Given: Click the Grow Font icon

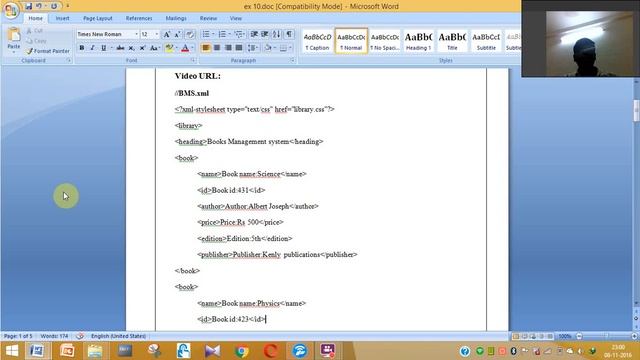Looking at the screenshot, I should click(x=167, y=34).
